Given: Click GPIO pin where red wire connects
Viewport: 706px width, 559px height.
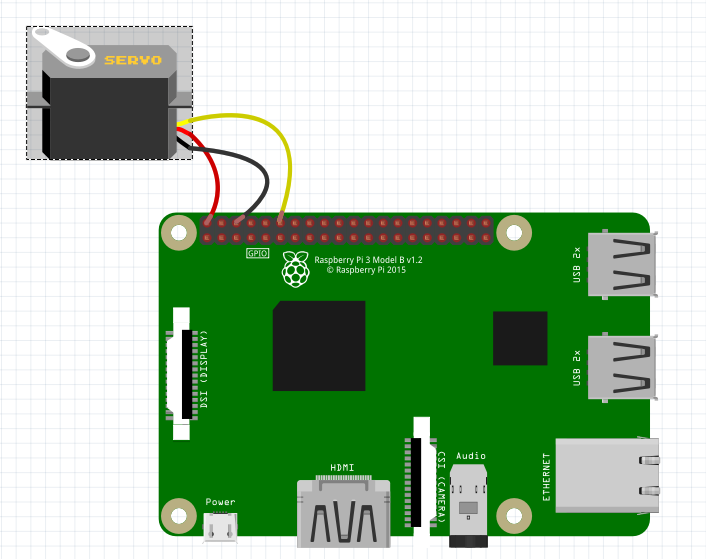Looking at the screenshot, I should pos(207,222).
